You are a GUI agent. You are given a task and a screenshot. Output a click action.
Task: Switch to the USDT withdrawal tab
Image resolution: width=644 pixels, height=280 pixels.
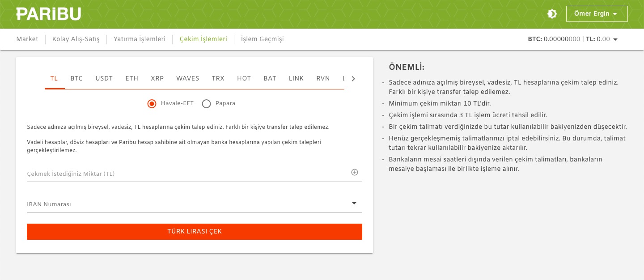104,79
